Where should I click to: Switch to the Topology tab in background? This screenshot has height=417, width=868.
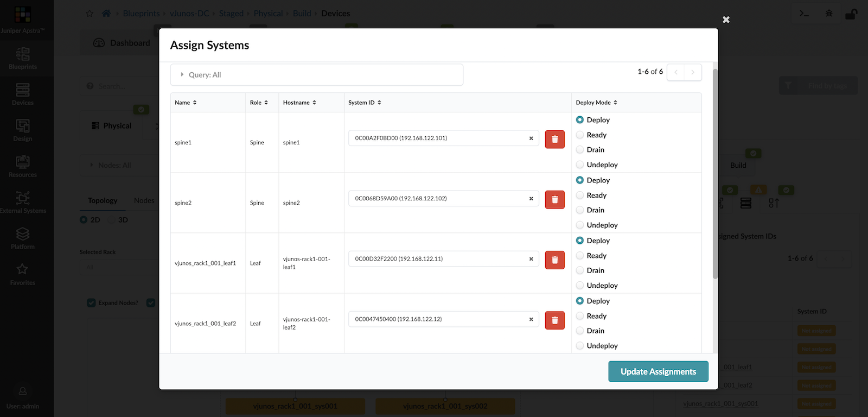[x=103, y=200]
